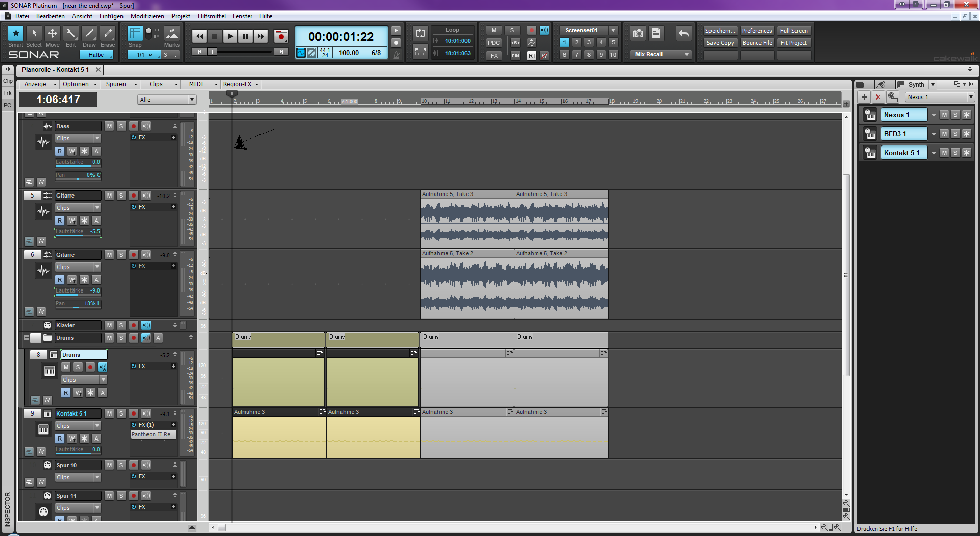
Task: Toggle the Snap to grid button
Action: click(x=135, y=34)
